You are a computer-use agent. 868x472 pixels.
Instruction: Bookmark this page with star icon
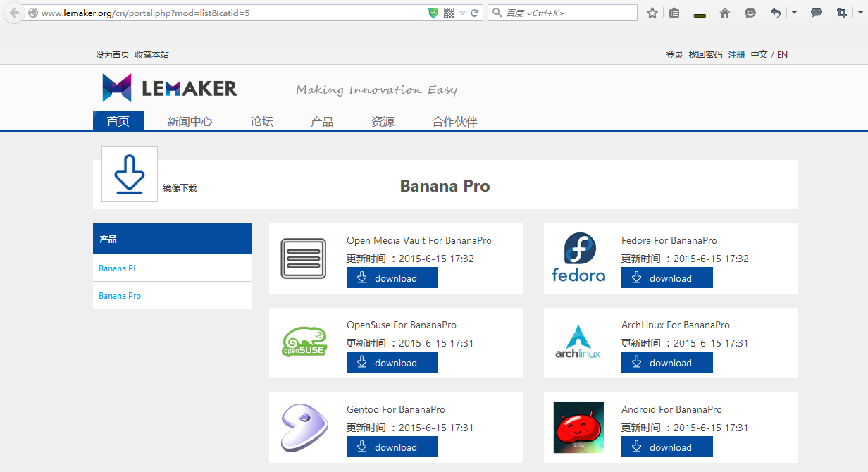652,13
